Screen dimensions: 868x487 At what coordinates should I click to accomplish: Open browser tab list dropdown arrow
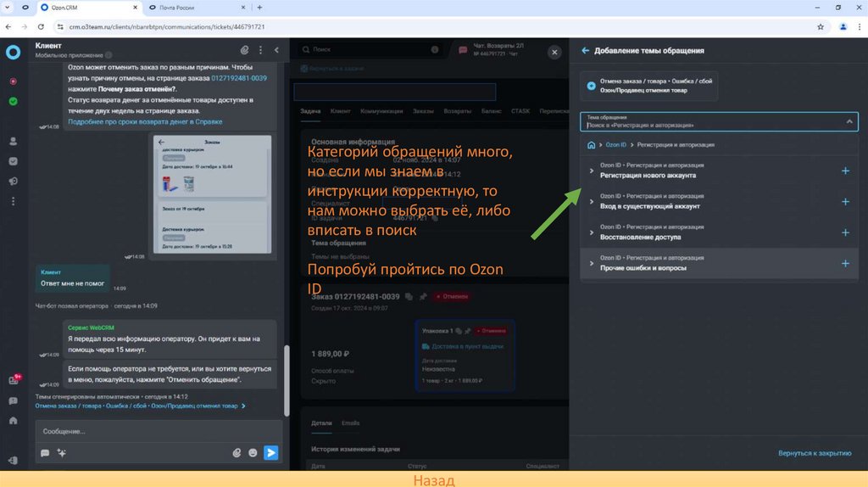pyautogui.click(x=7, y=8)
